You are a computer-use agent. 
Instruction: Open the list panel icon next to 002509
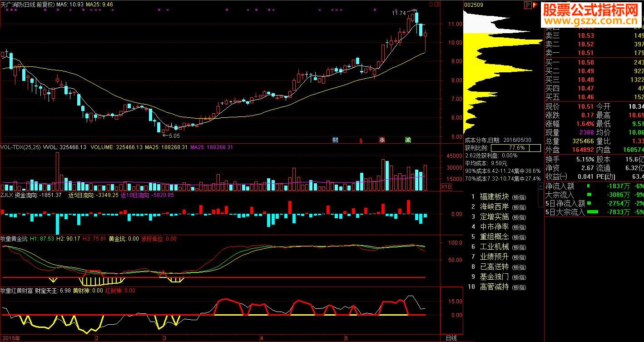tap(528, 5)
